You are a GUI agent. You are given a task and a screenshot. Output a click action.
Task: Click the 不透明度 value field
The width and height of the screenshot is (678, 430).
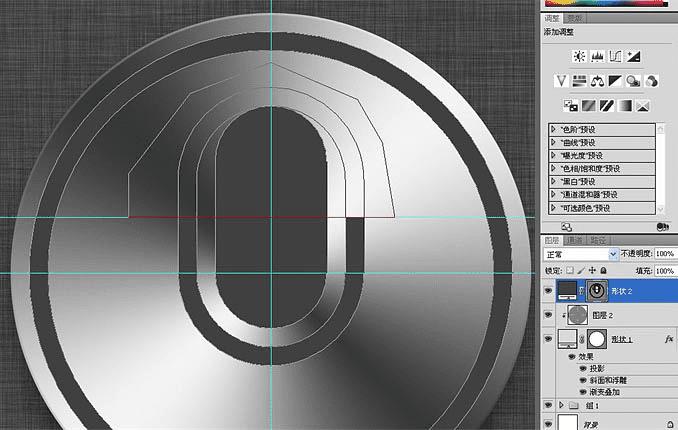(666, 254)
